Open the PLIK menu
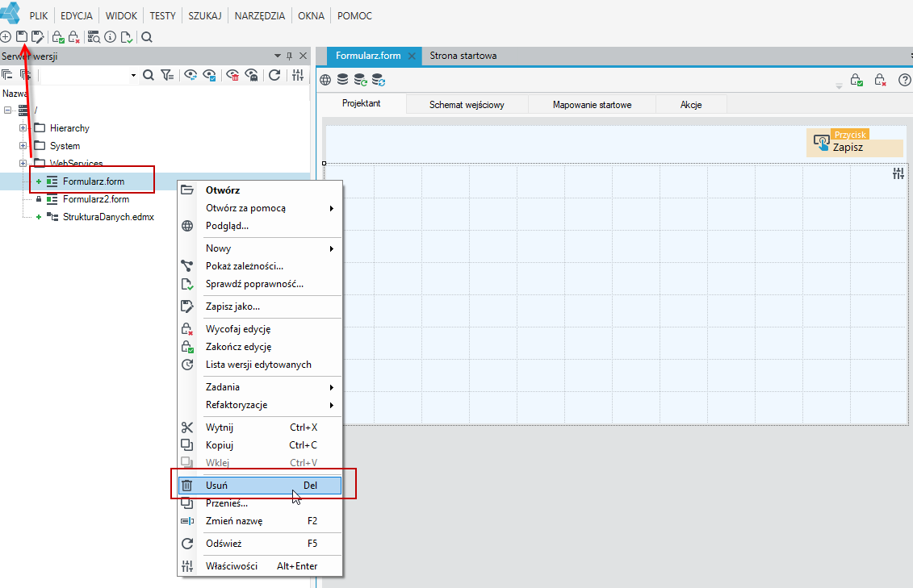The width and height of the screenshot is (913, 588). 39,15
